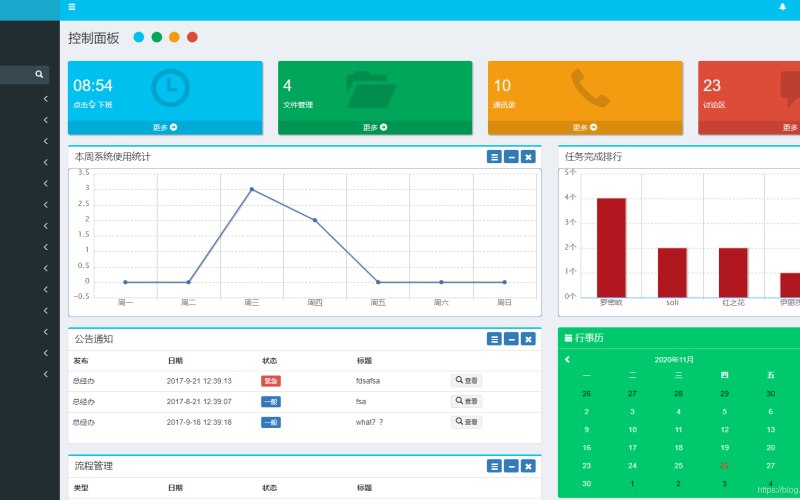Click 更多 on the 通讯录 card

[585, 128]
